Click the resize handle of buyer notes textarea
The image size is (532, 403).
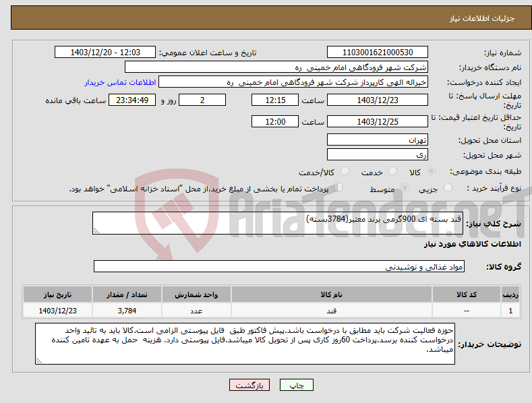pyautogui.click(x=39, y=361)
